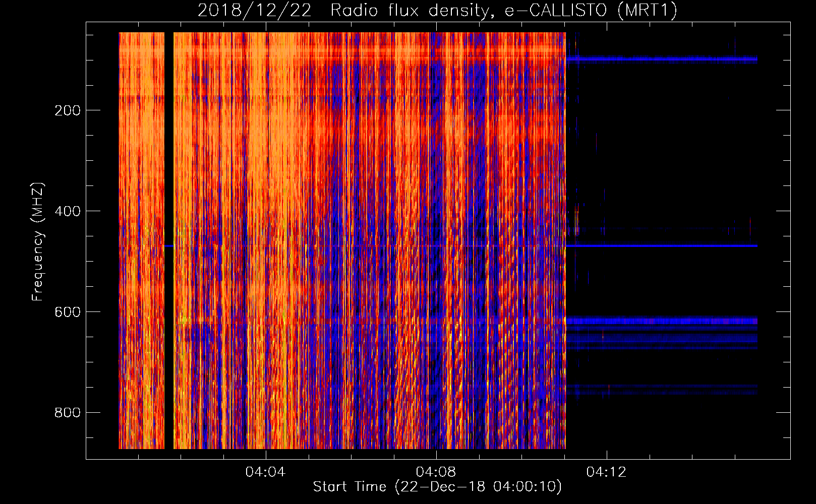Click the "Frequency (MHZ)" y-axis label

pos(37,242)
